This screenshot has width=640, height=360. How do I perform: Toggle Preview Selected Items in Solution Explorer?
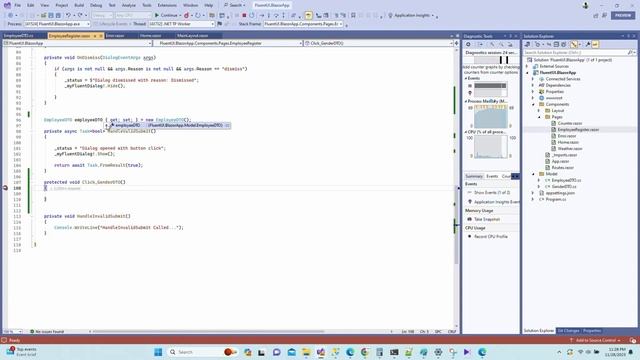tap(595, 44)
